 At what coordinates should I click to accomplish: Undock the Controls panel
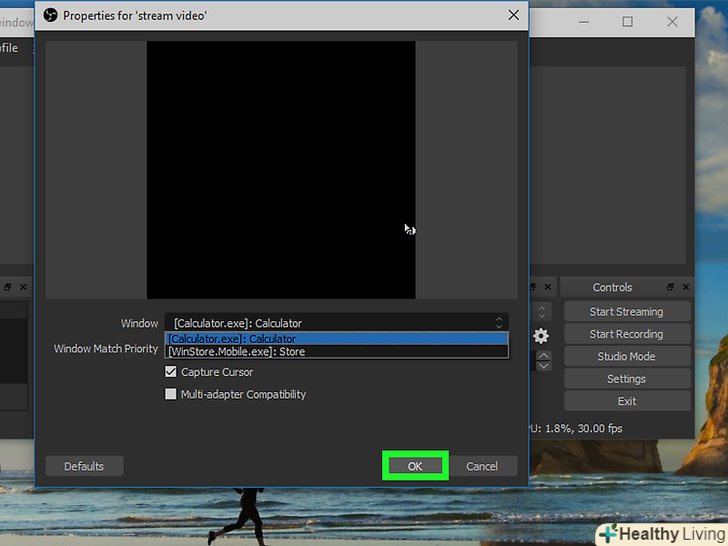670,287
